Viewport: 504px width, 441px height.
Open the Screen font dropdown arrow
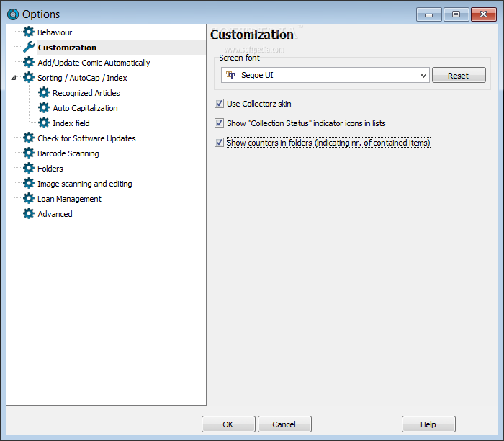pos(423,75)
